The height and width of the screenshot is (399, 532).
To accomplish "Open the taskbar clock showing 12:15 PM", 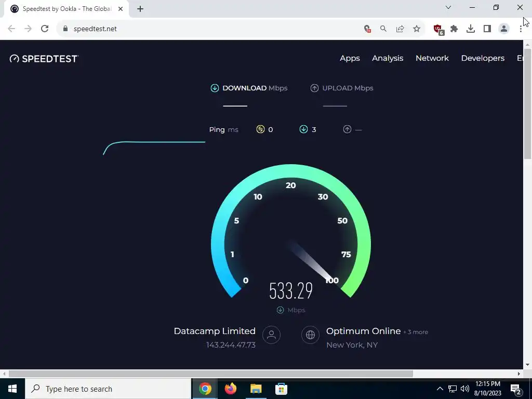I will click(x=487, y=389).
